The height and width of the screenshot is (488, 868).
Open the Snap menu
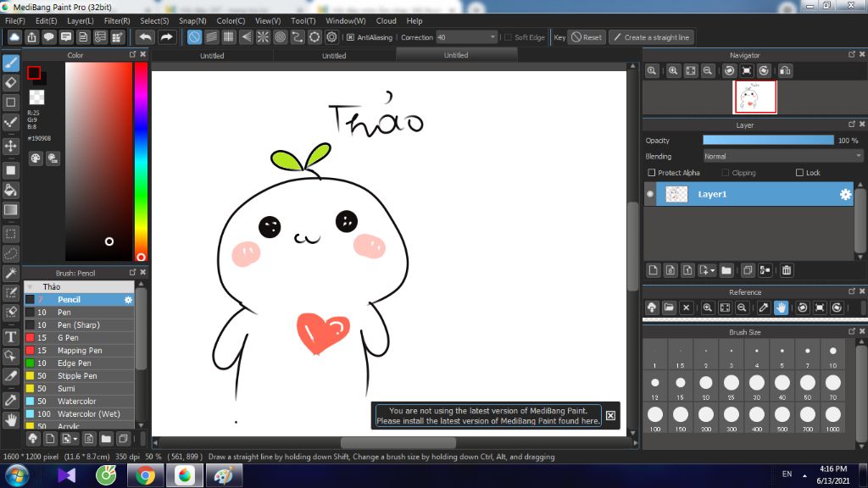pyautogui.click(x=192, y=20)
